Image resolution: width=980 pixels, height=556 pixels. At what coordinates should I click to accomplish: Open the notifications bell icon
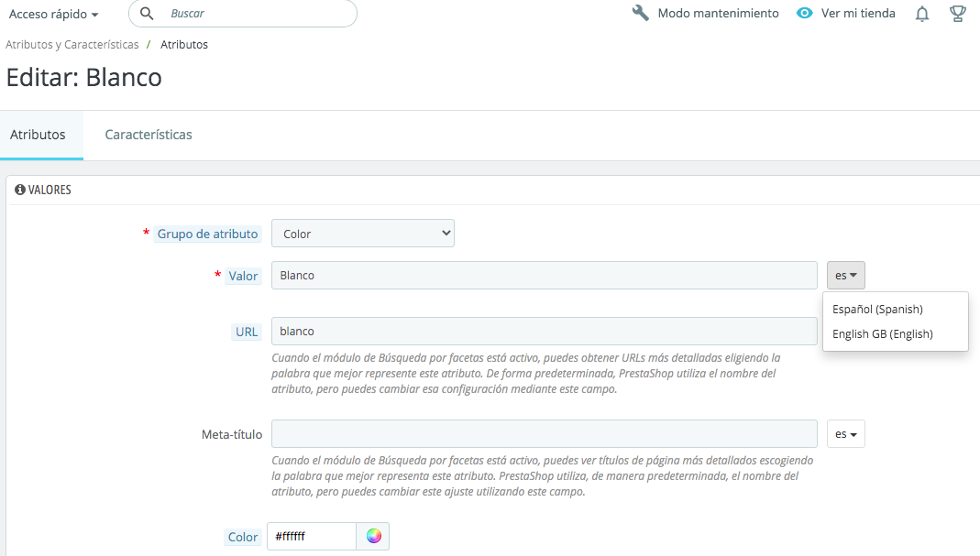(x=922, y=14)
